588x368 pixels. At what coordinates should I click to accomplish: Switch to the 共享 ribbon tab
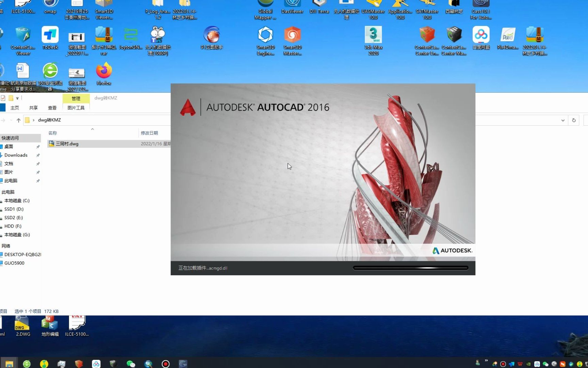(x=33, y=108)
